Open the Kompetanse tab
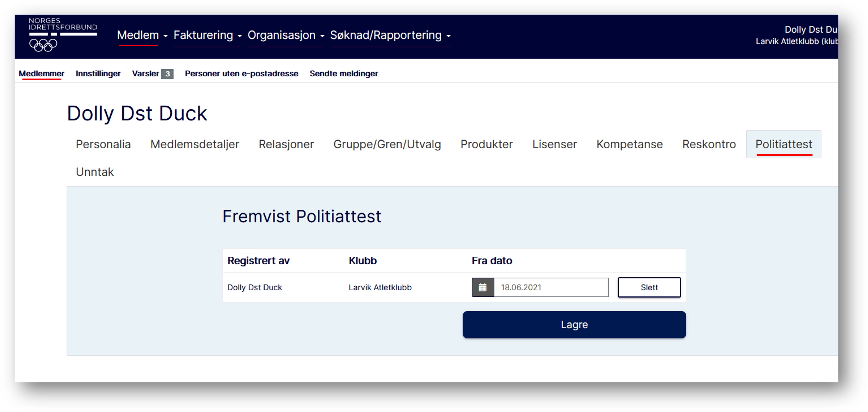 [x=629, y=144]
